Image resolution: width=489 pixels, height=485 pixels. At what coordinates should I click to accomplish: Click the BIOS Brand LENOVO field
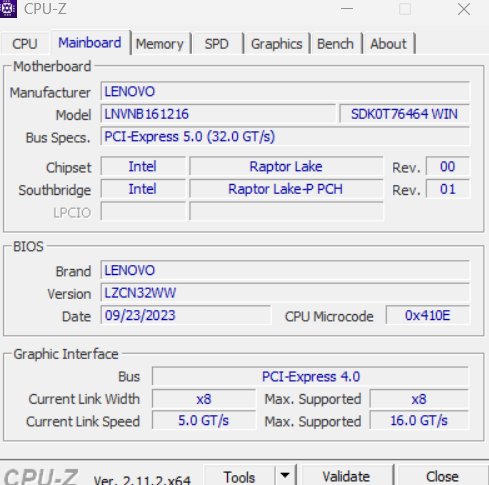pos(285,270)
